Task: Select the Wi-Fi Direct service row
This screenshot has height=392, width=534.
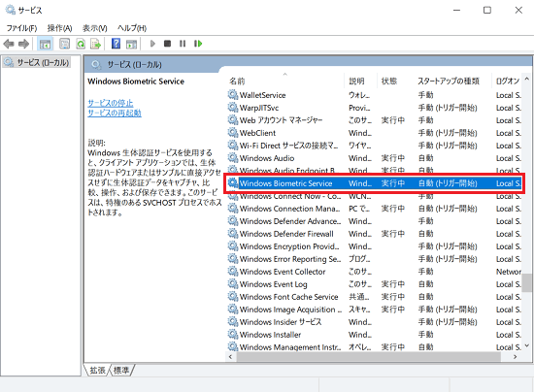Action: [374, 146]
